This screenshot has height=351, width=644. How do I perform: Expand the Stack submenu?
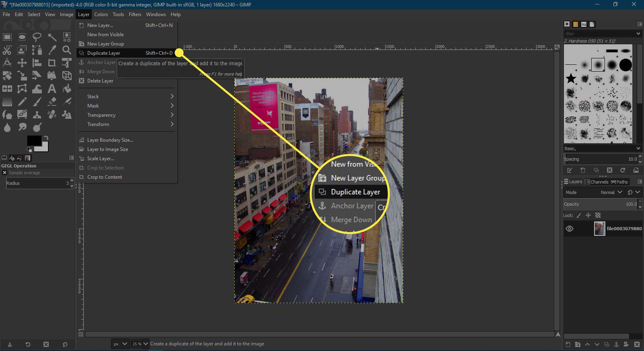click(x=127, y=97)
